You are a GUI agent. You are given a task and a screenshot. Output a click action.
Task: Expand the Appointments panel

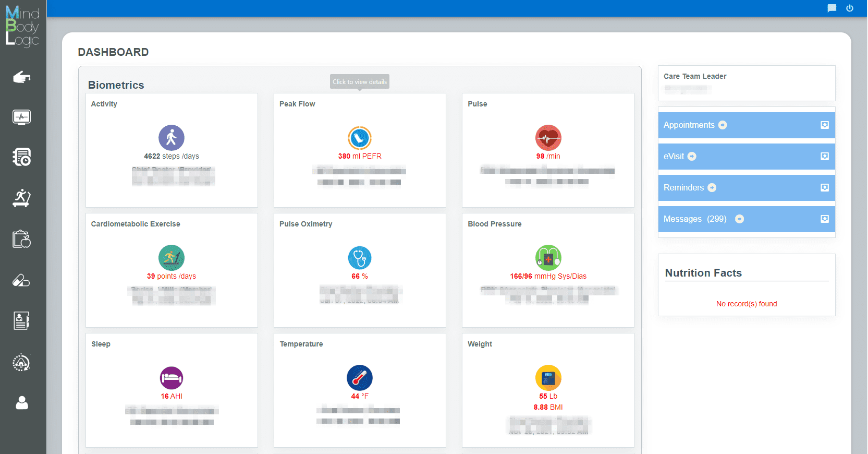[x=825, y=125]
